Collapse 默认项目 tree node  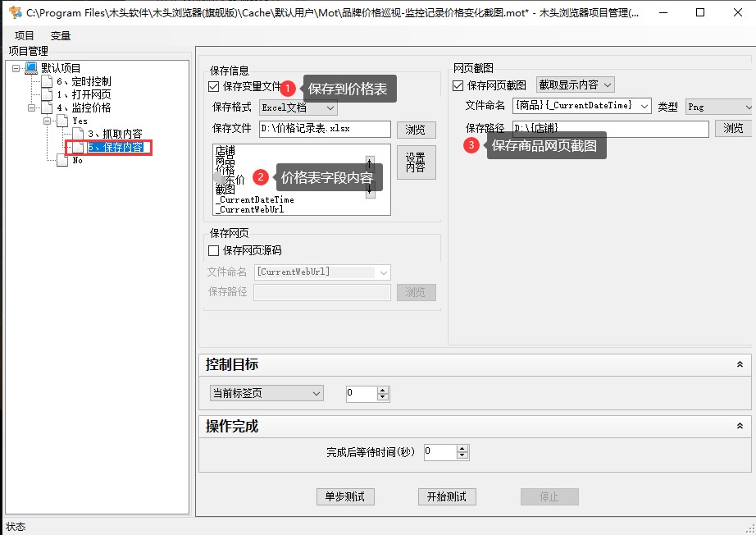(16, 68)
